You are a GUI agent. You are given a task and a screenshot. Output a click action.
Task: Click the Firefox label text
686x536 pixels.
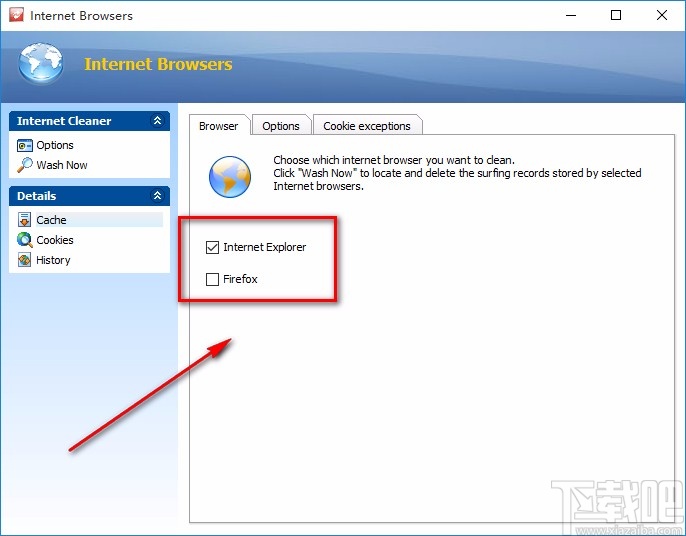pos(240,279)
